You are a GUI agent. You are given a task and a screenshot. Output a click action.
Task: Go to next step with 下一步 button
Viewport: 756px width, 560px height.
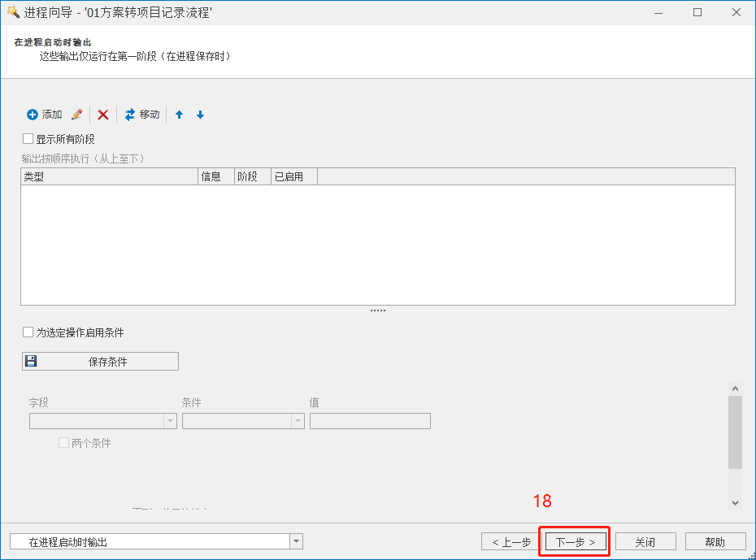(x=576, y=541)
